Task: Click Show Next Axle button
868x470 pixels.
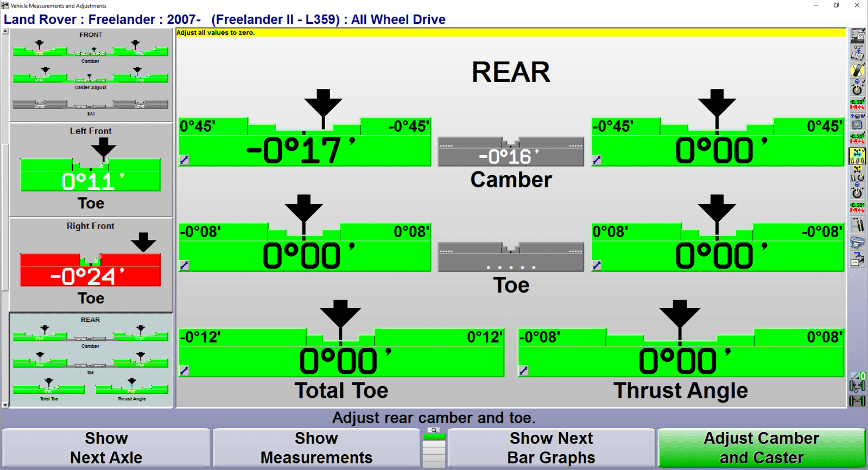Action: point(106,448)
